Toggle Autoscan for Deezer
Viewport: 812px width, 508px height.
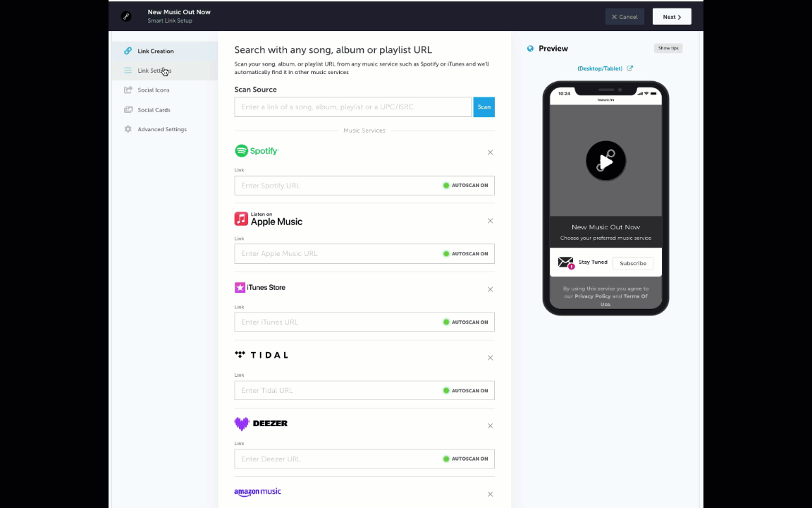pyautogui.click(x=465, y=459)
